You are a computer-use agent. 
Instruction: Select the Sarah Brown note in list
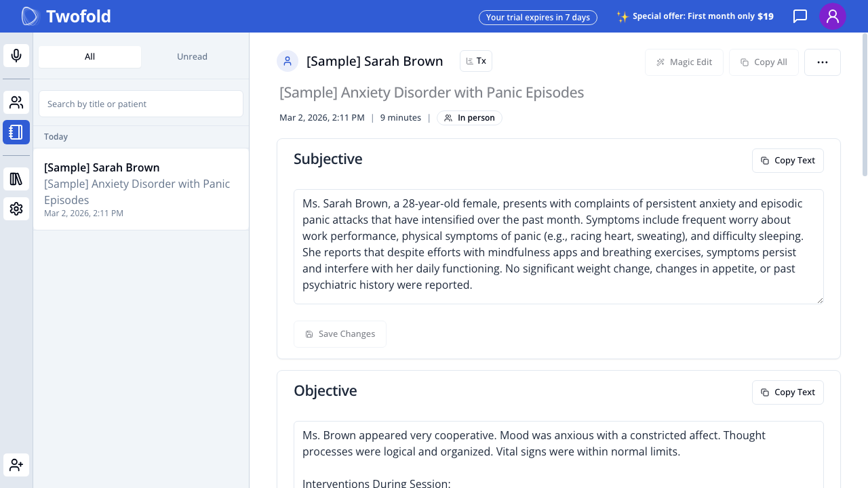point(141,189)
